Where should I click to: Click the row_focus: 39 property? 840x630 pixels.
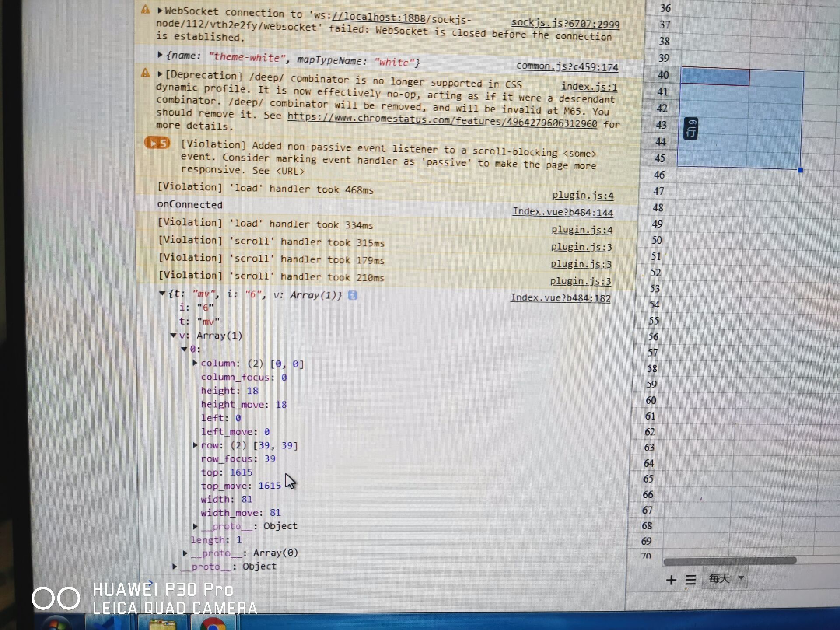238,459
